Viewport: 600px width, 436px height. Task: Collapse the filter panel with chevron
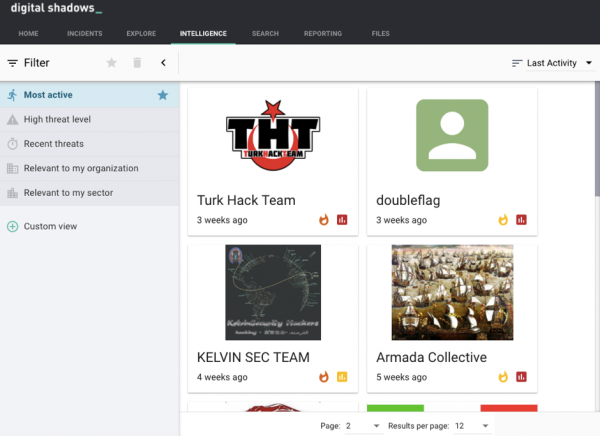(x=163, y=63)
